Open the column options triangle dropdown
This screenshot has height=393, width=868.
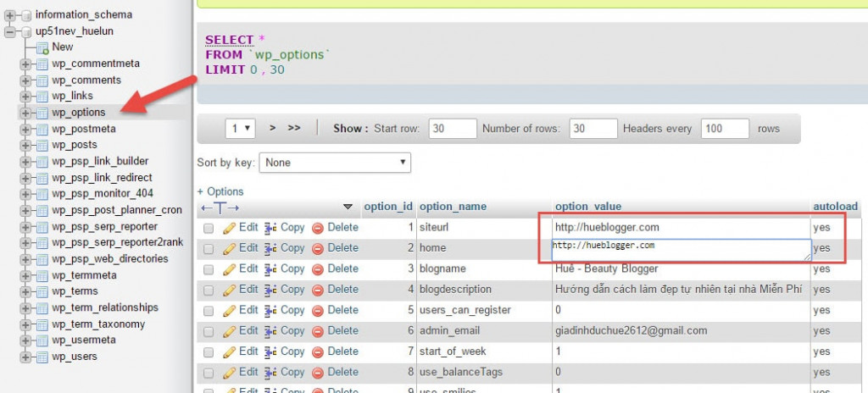tap(348, 207)
